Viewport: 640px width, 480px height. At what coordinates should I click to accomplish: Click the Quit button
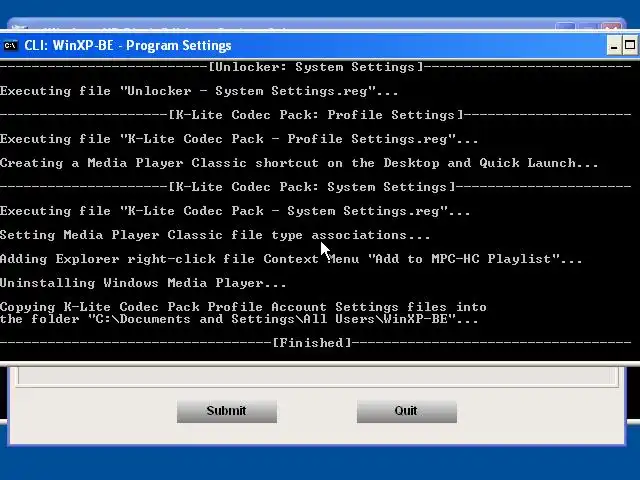click(407, 411)
